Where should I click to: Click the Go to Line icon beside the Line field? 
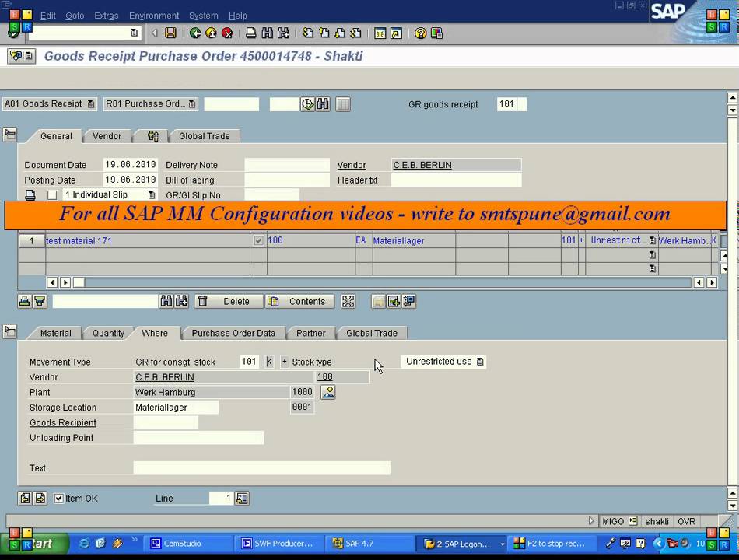coord(242,498)
